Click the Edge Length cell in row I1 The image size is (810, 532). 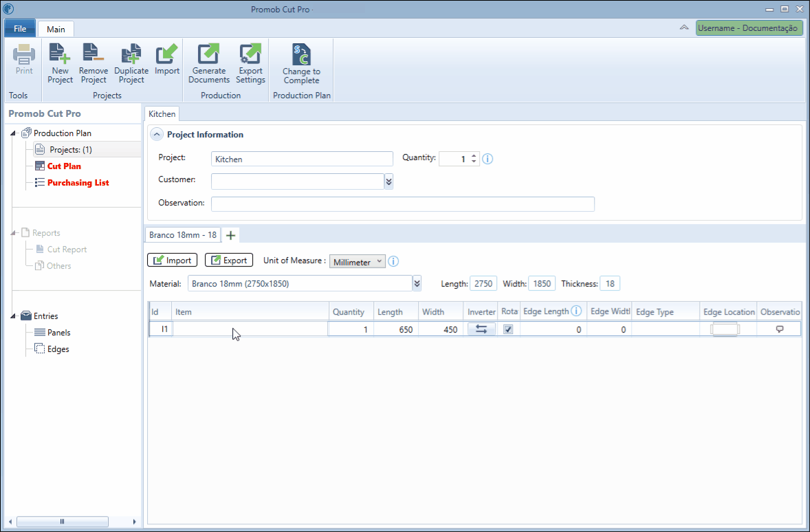[x=553, y=329]
